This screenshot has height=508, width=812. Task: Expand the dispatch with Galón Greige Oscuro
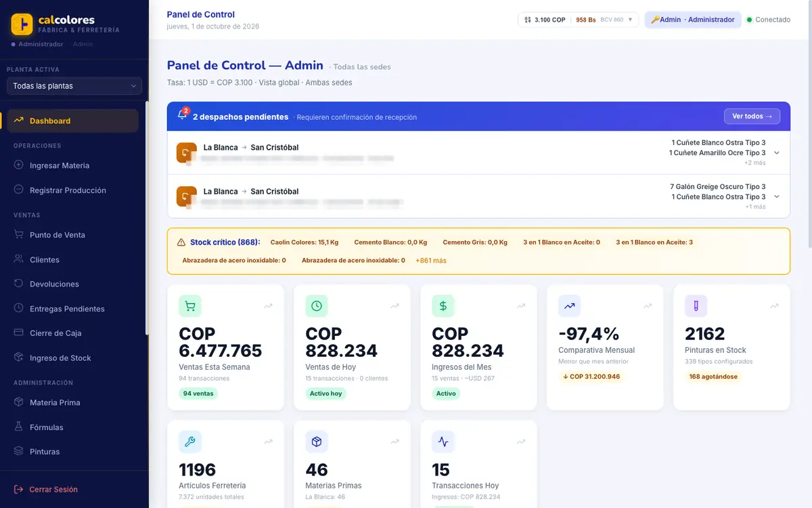pyautogui.click(x=777, y=196)
